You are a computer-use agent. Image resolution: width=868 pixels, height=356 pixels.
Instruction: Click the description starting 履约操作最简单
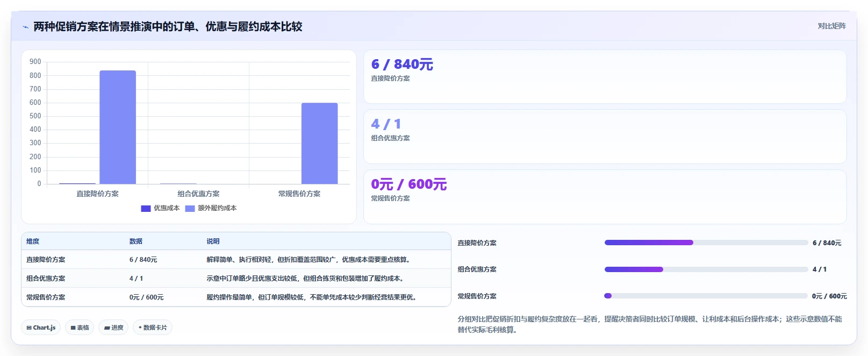click(x=313, y=297)
